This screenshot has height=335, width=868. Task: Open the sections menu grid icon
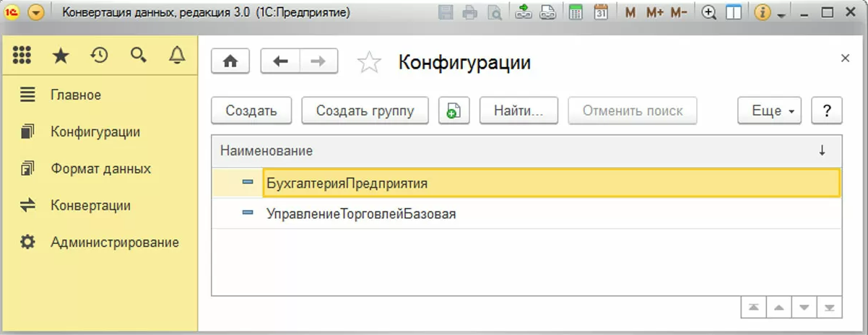tap(22, 56)
